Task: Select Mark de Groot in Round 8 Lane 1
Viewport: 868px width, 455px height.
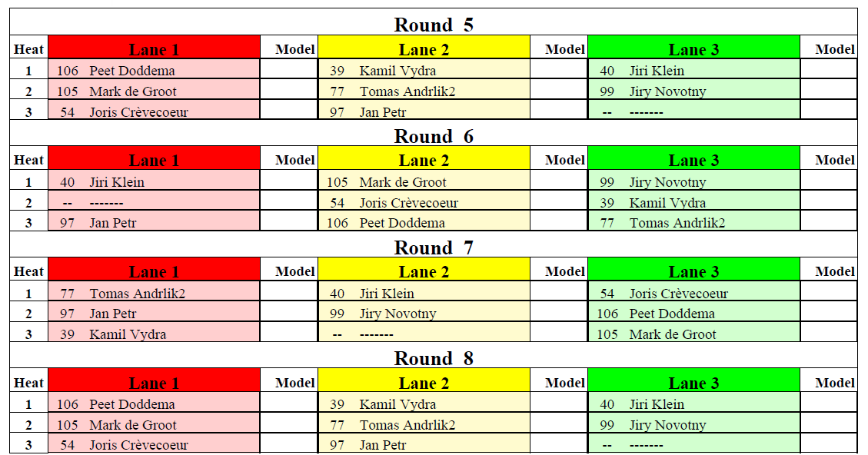Action: tap(133, 425)
